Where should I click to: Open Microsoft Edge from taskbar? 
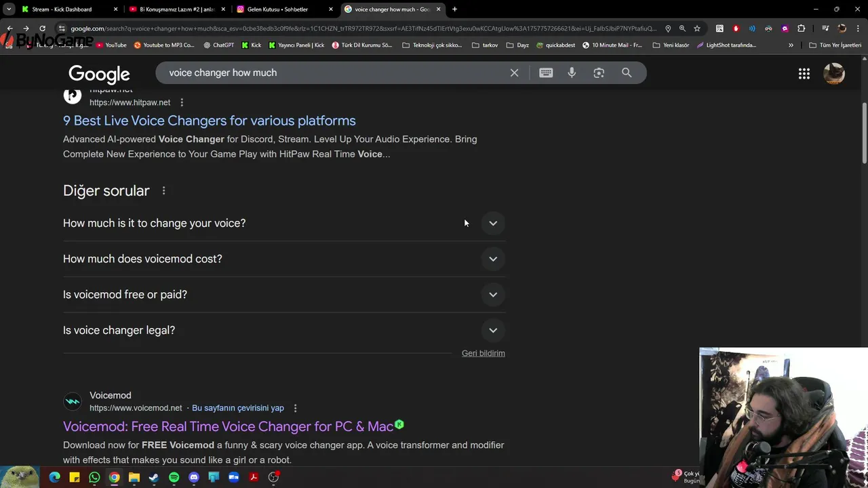point(55,477)
